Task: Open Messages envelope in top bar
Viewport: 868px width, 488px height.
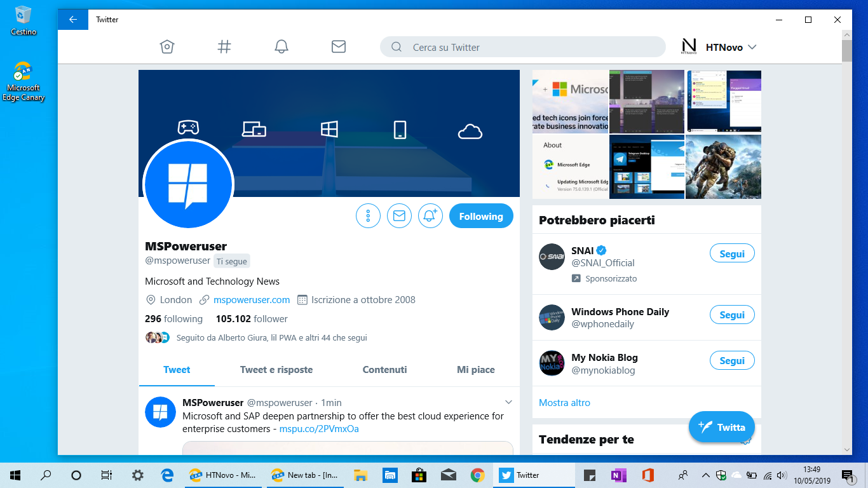Action: coord(339,47)
